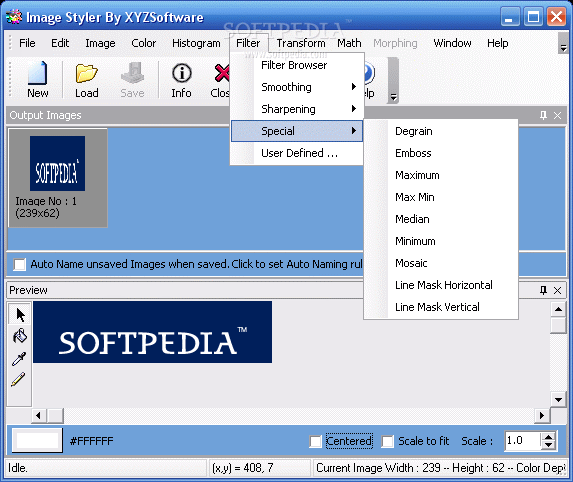Click Preview horizontal scrollbar right arrow
The image size is (573, 482).
click(x=542, y=415)
